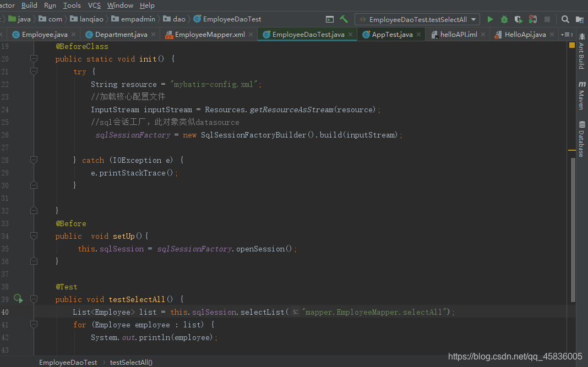Close the HelloApi.java tab
Screen dimensions: 588x367
click(x=552, y=35)
